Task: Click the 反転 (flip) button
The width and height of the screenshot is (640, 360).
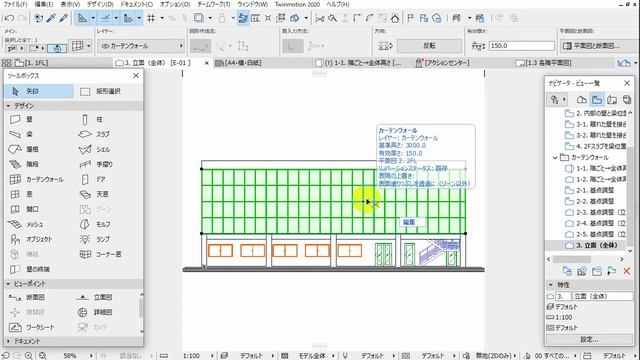Action: pyautogui.click(x=429, y=46)
